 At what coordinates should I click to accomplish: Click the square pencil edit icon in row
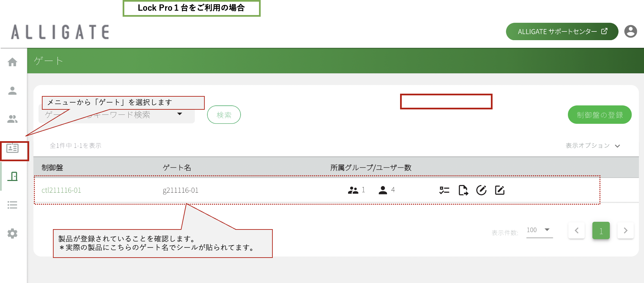[500, 190]
